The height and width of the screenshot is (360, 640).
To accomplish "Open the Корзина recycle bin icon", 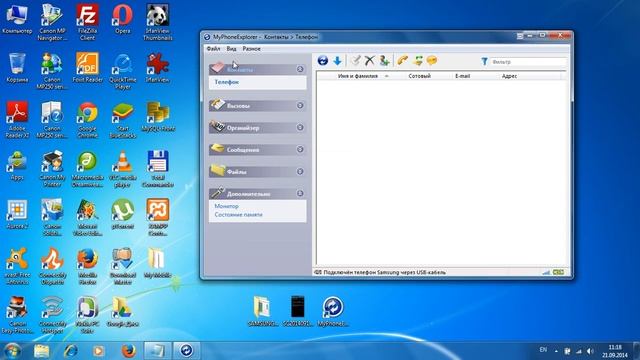I will coord(17,68).
